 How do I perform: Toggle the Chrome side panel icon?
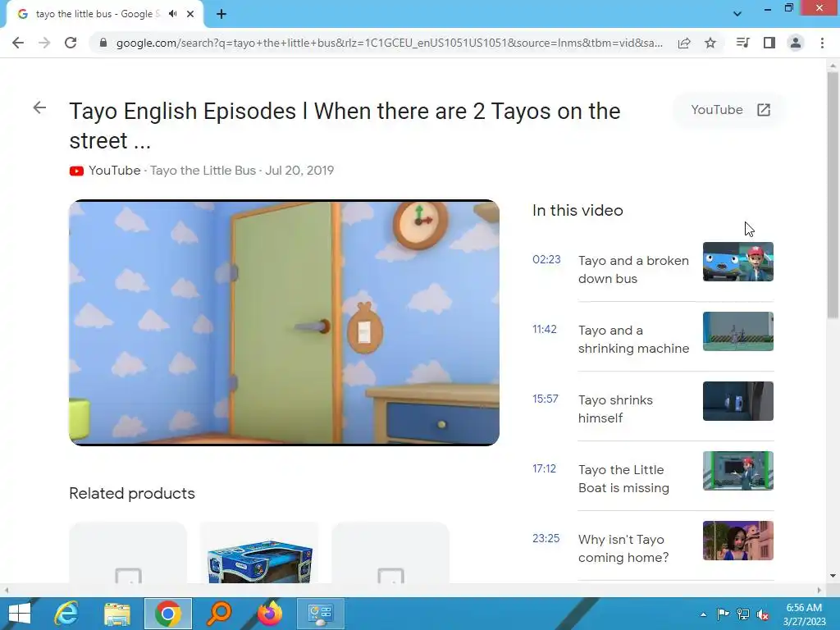click(x=769, y=43)
